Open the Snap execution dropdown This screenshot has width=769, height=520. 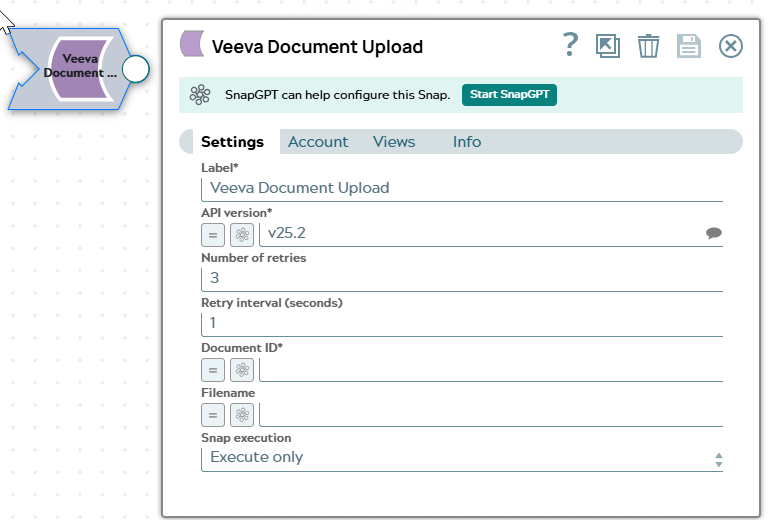tap(462, 459)
